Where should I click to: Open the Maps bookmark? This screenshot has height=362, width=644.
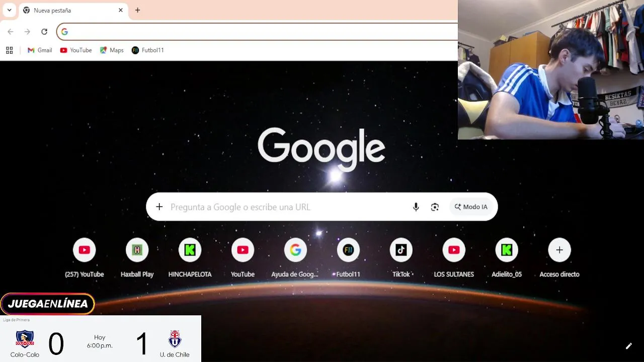coord(112,50)
